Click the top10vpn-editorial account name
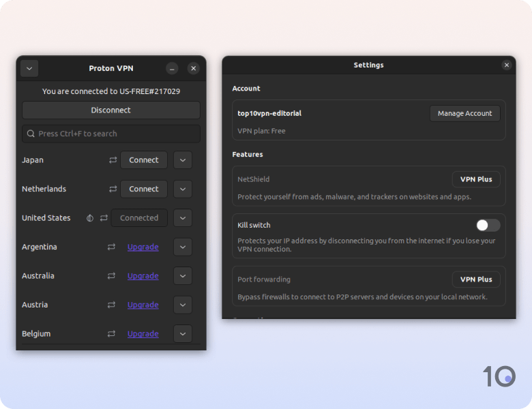The image size is (532, 409). (269, 113)
